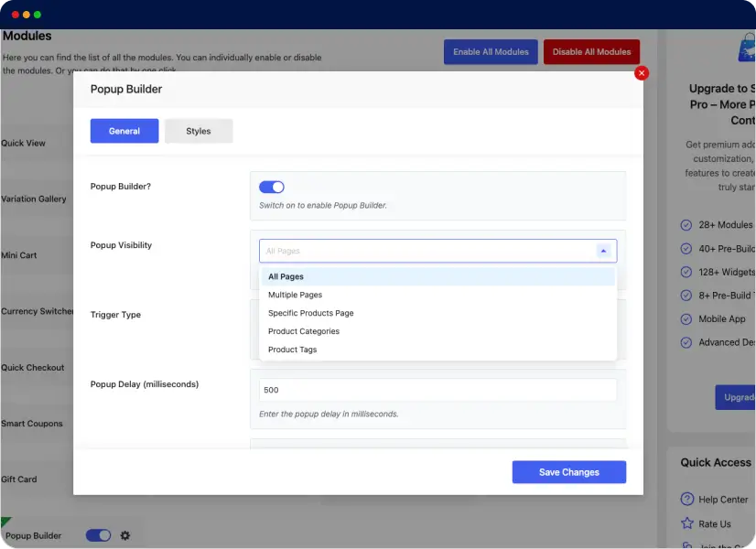Toggle the Popup Builder module switch in list
This screenshot has height=549, width=756.
(98, 535)
